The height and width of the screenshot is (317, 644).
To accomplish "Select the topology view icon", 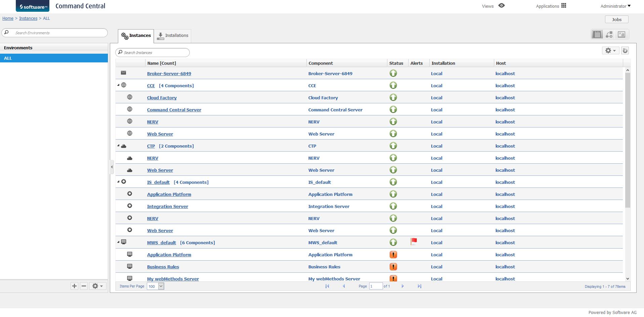I will point(609,34).
